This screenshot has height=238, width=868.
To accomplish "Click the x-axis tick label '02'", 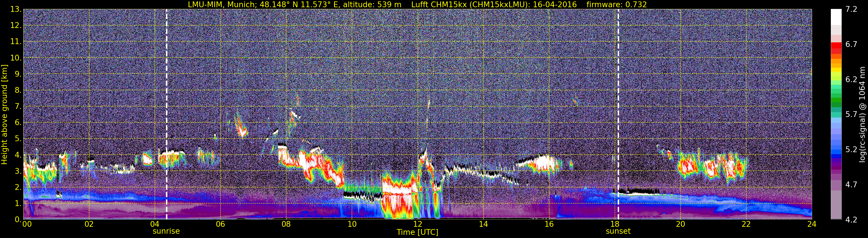I will coord(89,224).
